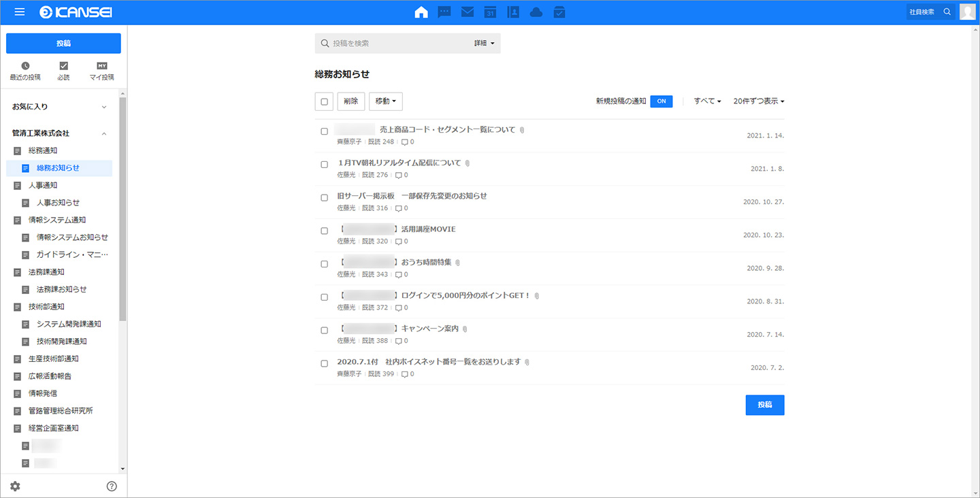Select 人事お知らせ in the sidebar
Viewport: 980px width, 498px height.
click(58, 203)
